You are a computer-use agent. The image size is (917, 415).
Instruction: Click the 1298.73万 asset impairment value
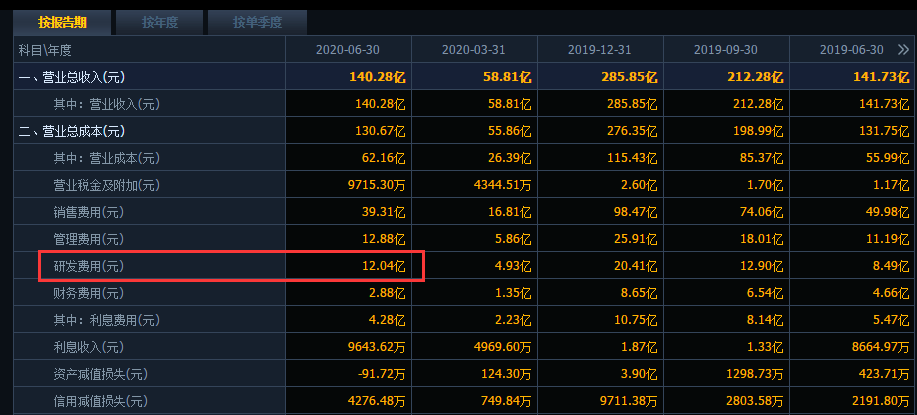click(x=755, y=374)
